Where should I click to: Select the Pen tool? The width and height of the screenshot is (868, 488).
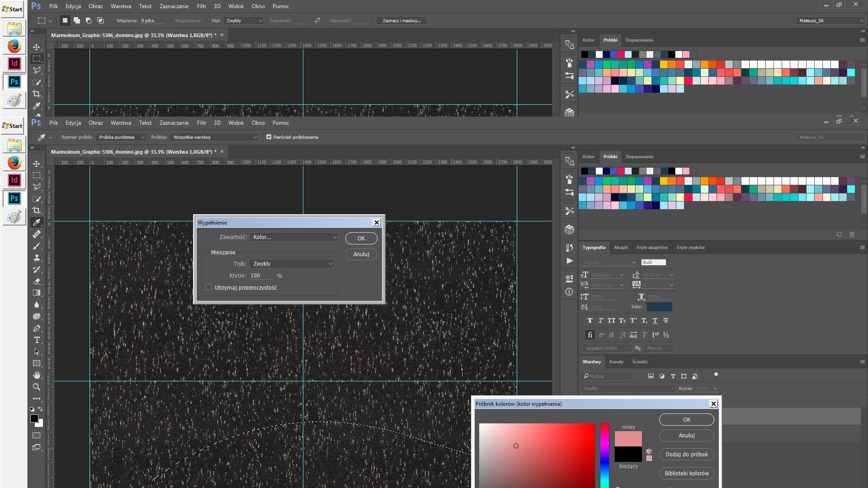(x=37, y=328)
